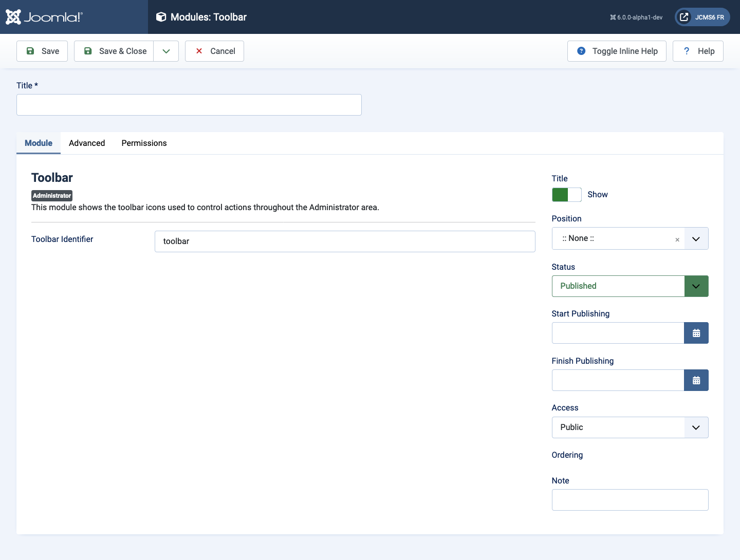Open the JCMS6 FR site link
Screen dimensions: 740x560
tap(702, 17)
